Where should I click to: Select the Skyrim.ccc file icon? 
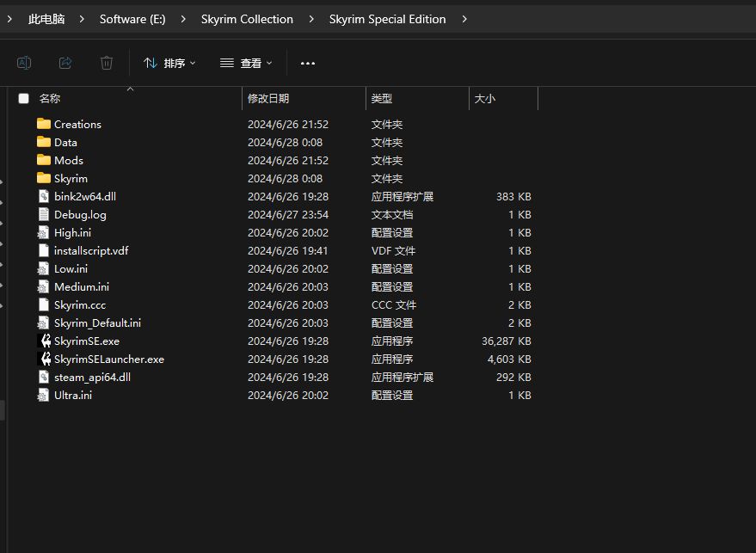click(x=43, y=304)
